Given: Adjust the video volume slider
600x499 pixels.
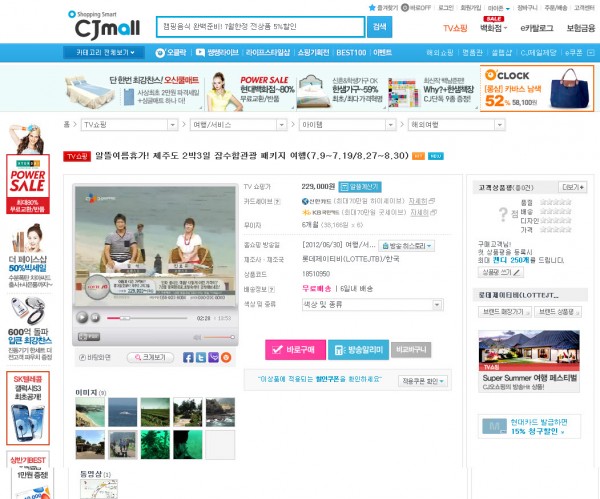Looking at the screenshot, I should coord(218,337).
